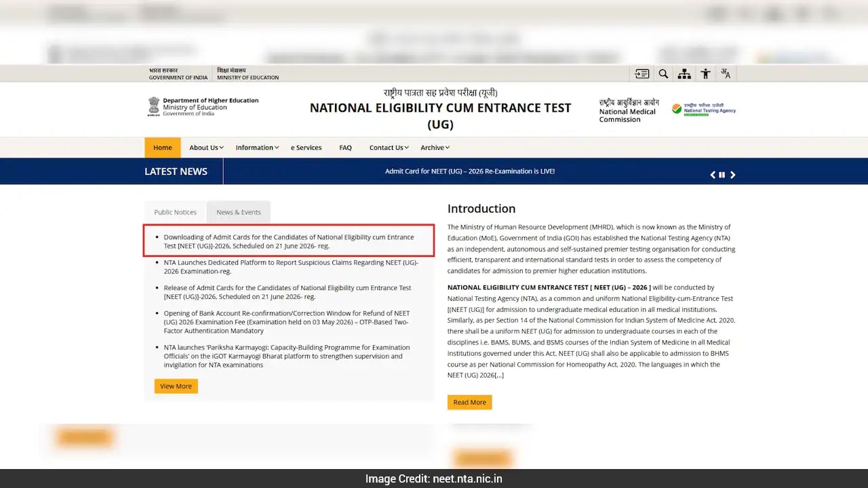Screen dimensions: 868x488
Task: Open the sitemap icon in top bar
Action: (684, 74)
